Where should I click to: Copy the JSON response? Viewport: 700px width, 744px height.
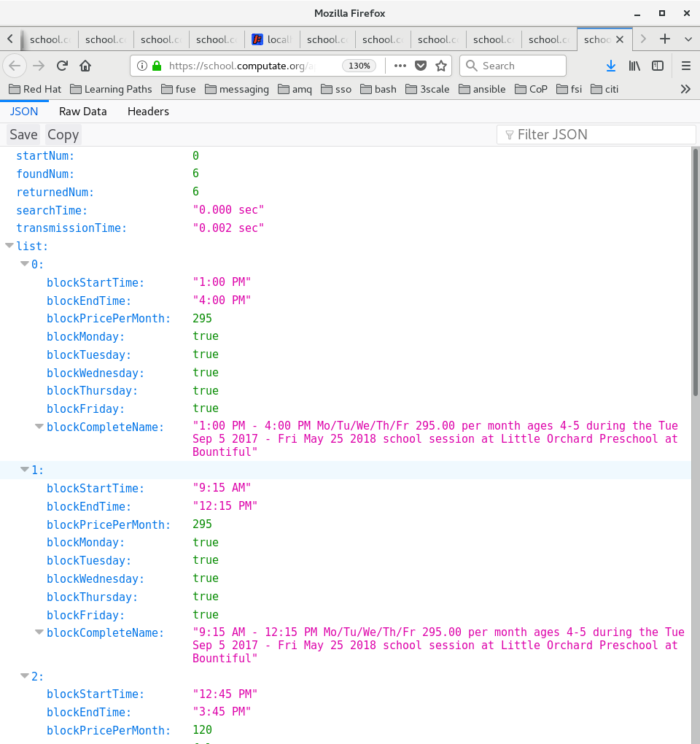coord(63,135)
